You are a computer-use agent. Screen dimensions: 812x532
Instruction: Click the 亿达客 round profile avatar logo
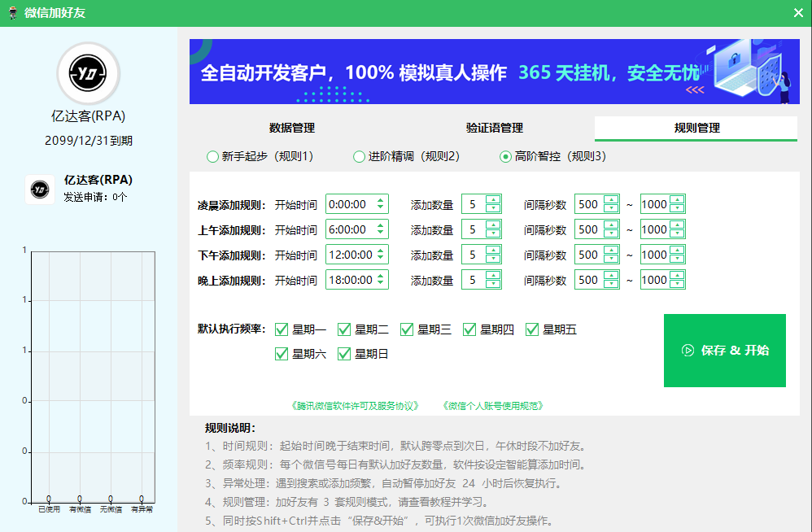pos(88,73)
